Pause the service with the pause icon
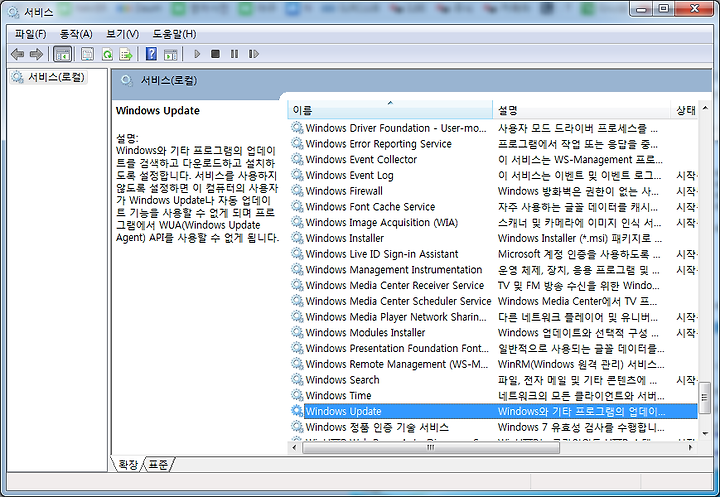 (234, 54)
